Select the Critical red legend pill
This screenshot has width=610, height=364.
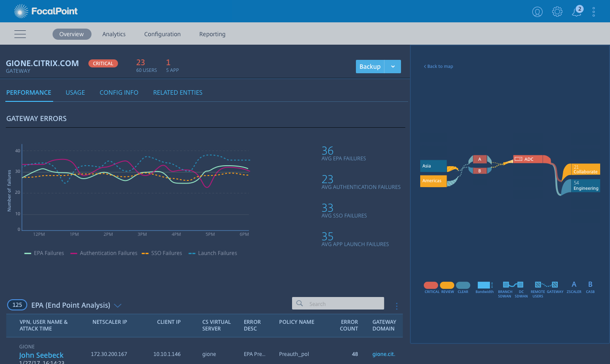pyautogui.click(x=431, y=285)
